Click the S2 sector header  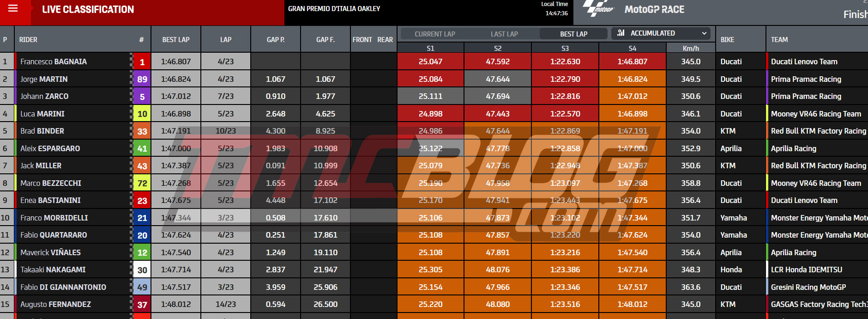(498, 48)
